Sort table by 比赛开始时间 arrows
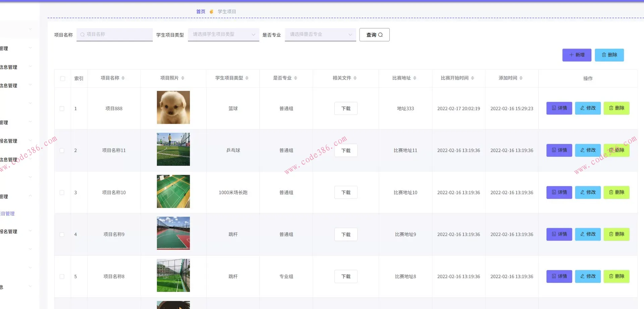This screenshot has height=309, width=644. click(x=473, y=78)
